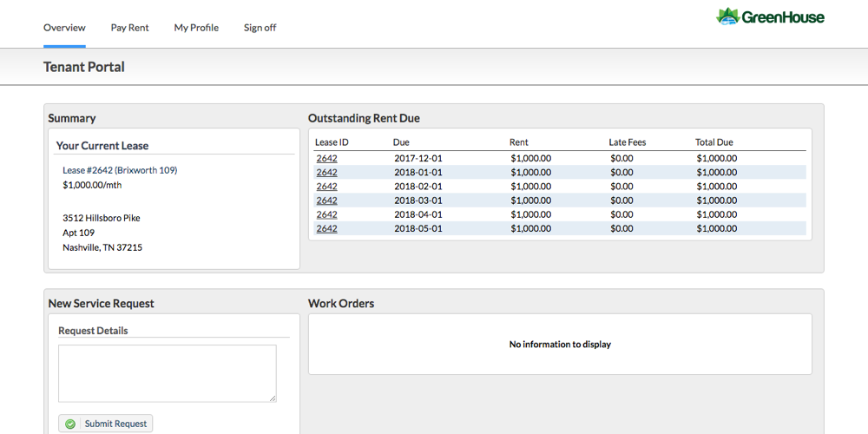Click the Due column header
Viewport: 868px width, 434px height.
[x=401, y=142]
